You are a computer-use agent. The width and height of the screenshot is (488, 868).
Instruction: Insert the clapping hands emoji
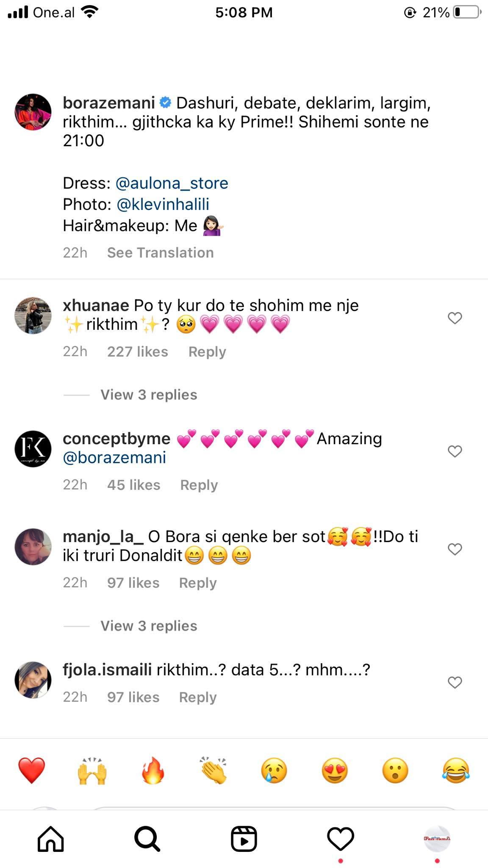coord(213,770)
